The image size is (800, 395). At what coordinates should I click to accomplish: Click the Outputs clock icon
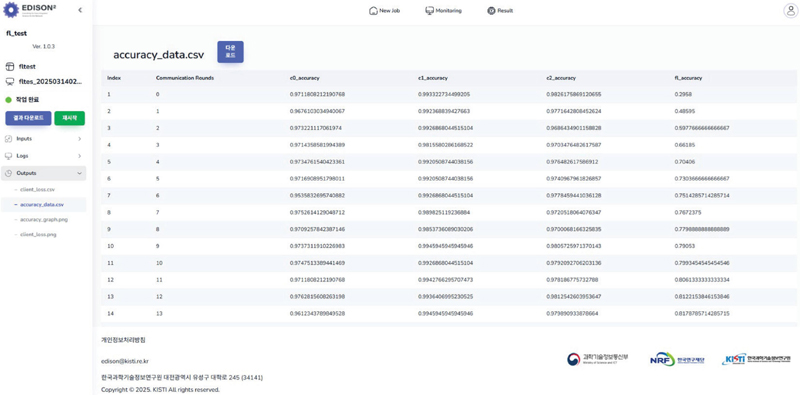click(8, 173)
